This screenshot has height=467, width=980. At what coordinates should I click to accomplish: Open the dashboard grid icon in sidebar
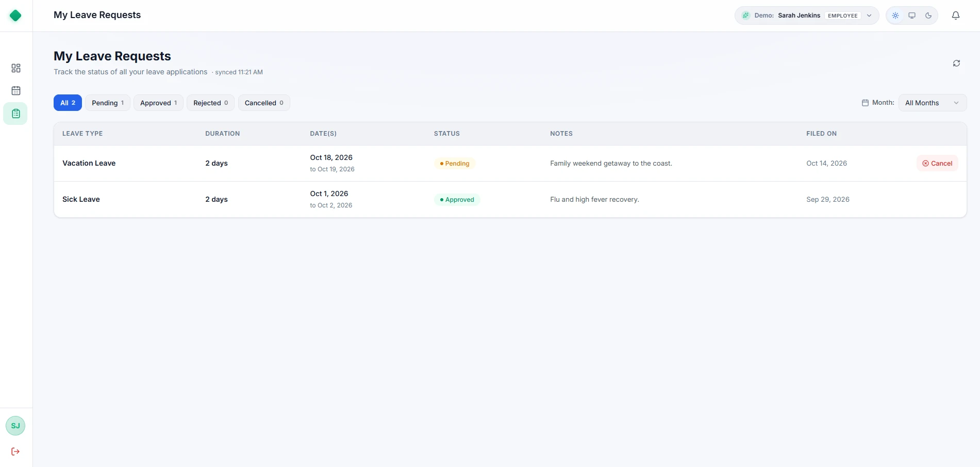[16, 68]
